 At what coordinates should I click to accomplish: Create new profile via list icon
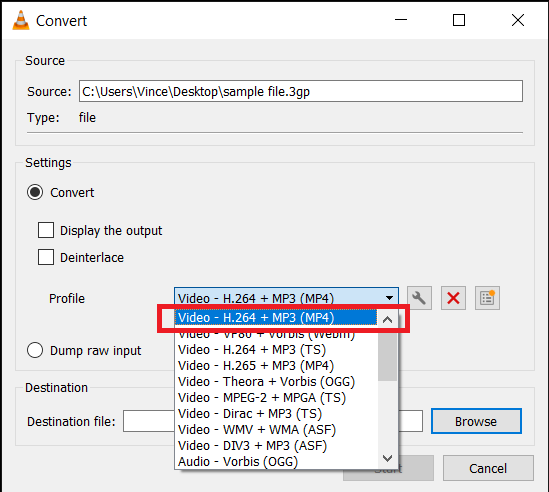coord(487,298)
